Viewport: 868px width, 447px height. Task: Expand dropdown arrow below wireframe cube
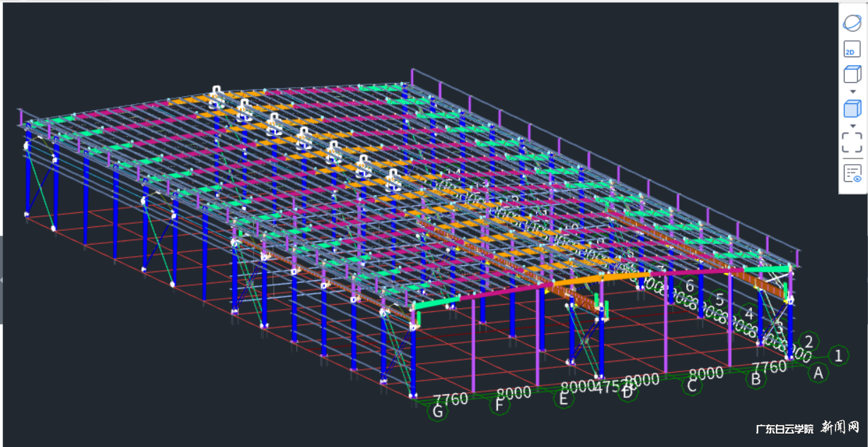coord(852,92)
